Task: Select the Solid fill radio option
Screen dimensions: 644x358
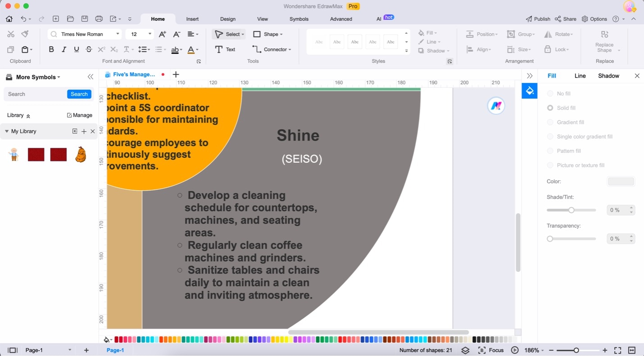Action: 550,108
